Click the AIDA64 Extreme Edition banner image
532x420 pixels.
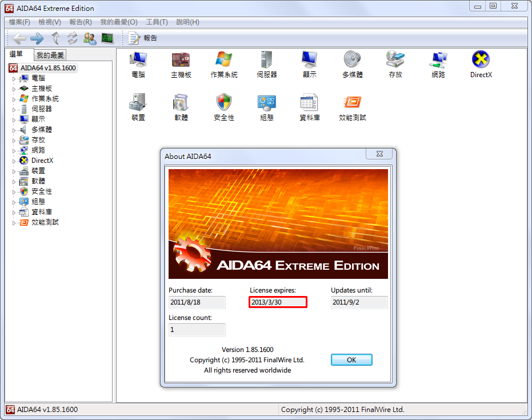[x=278, y=224]
